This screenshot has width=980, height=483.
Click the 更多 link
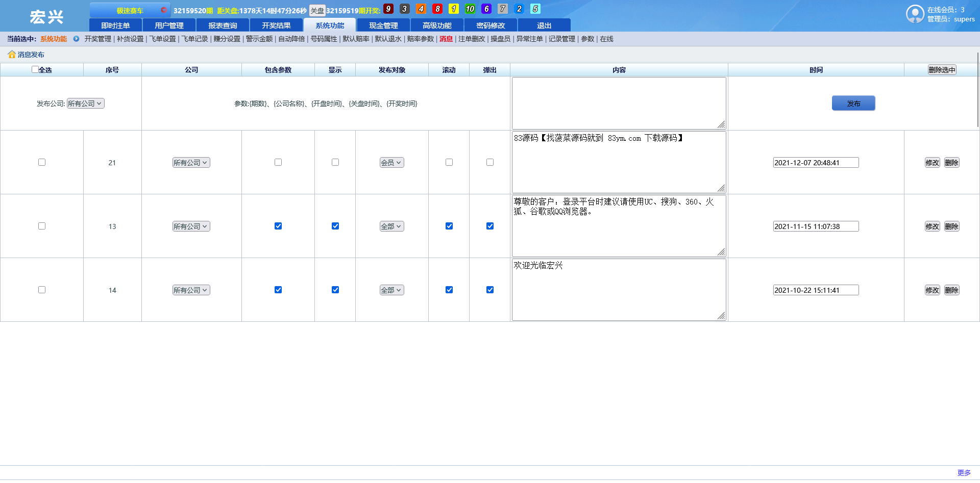[x=964, y=473]
